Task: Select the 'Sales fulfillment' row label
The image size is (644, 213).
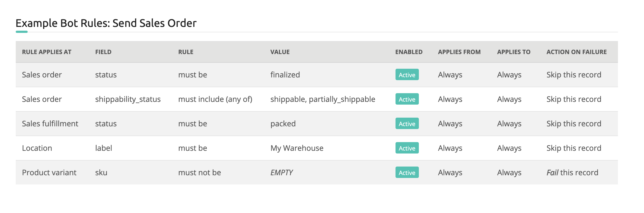Action: (50, 124)
